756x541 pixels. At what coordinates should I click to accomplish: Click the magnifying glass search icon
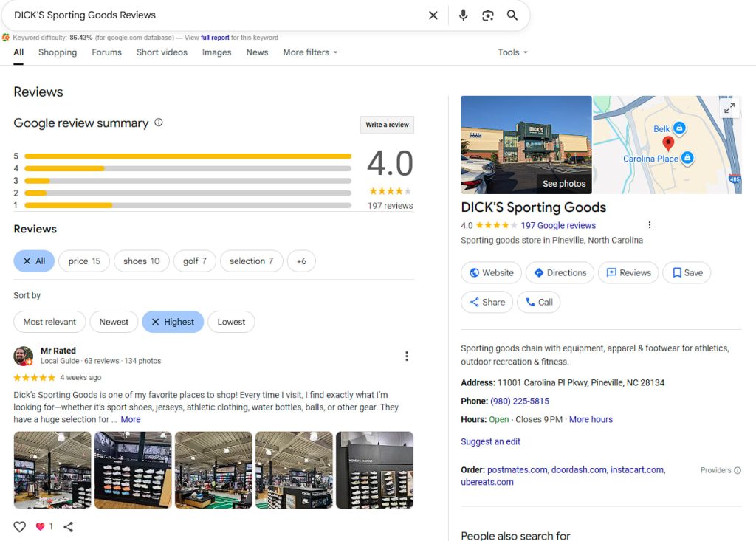(512, 15)
